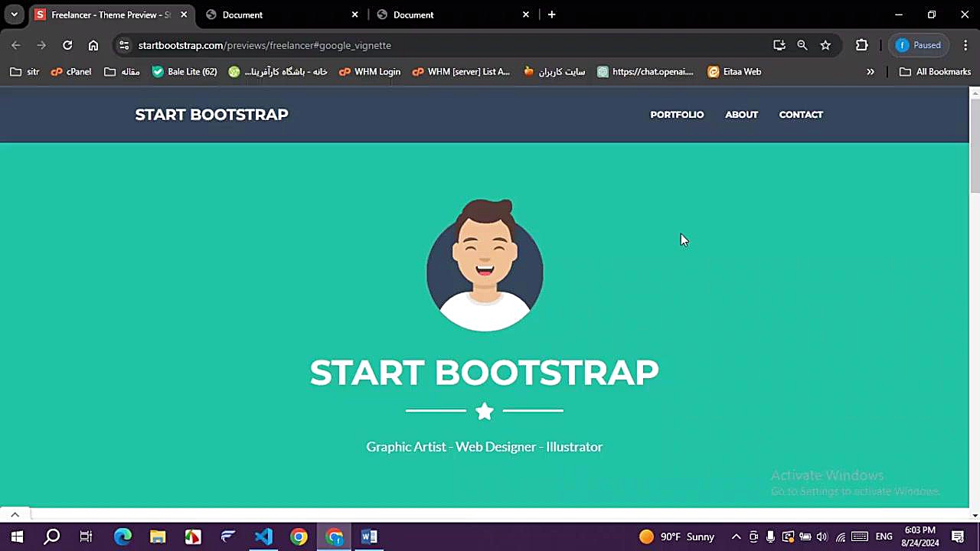Open File Explorer from taskbar
This screenshot has width=980, height=551.
158,536
